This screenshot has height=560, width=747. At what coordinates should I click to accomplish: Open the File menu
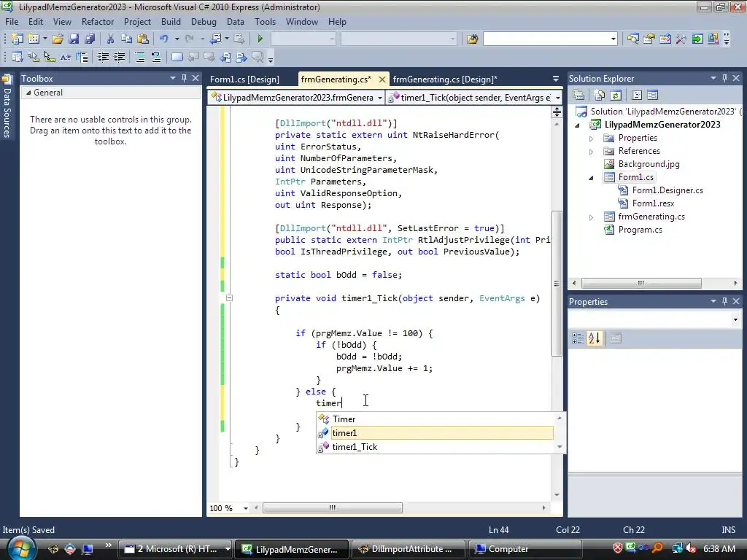pyautogui.click(x=12, y=22)
